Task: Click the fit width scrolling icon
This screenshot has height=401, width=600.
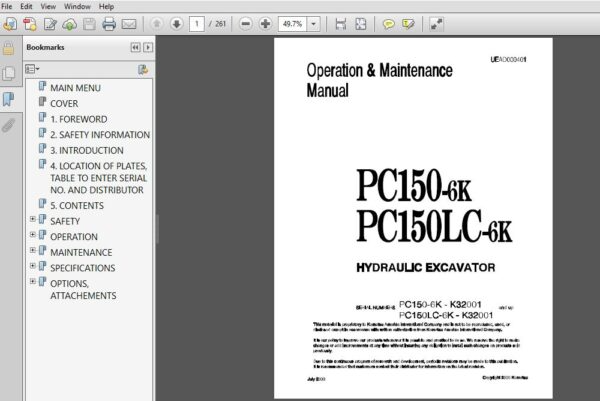Action: [341, 24]
